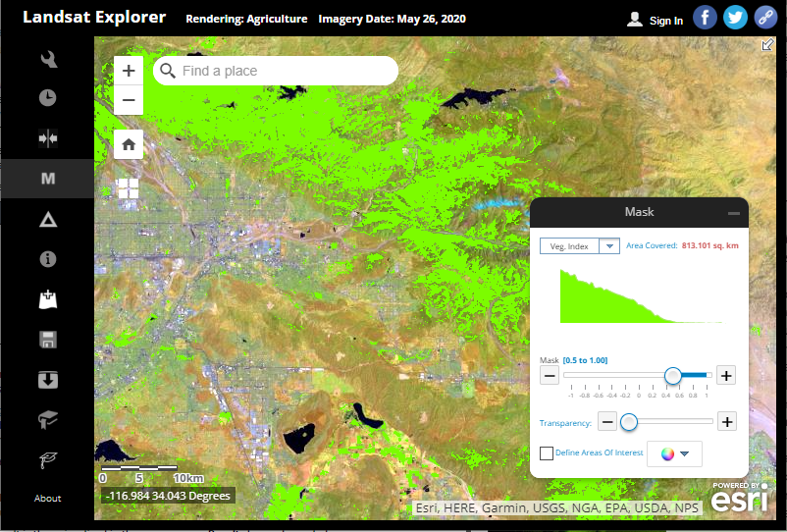
Task: Increase the mask range with plus button
Action: click(726, 375)
